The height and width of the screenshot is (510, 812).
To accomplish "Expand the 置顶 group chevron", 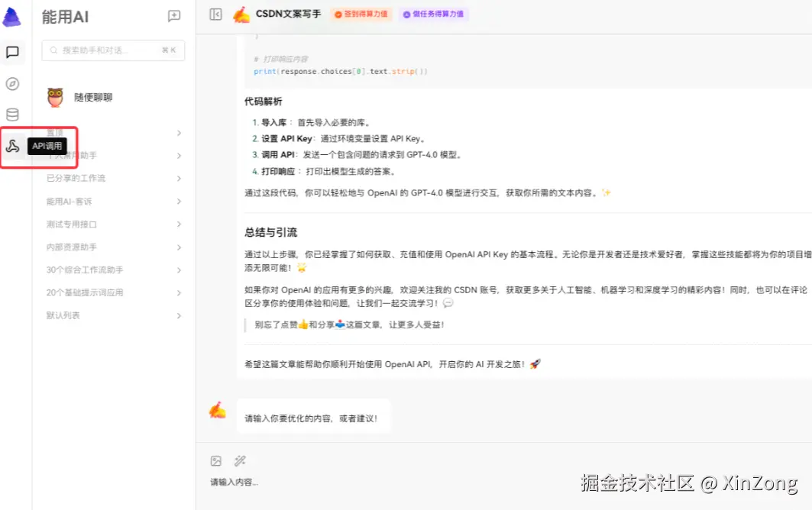I will click(x=179, y=133).
